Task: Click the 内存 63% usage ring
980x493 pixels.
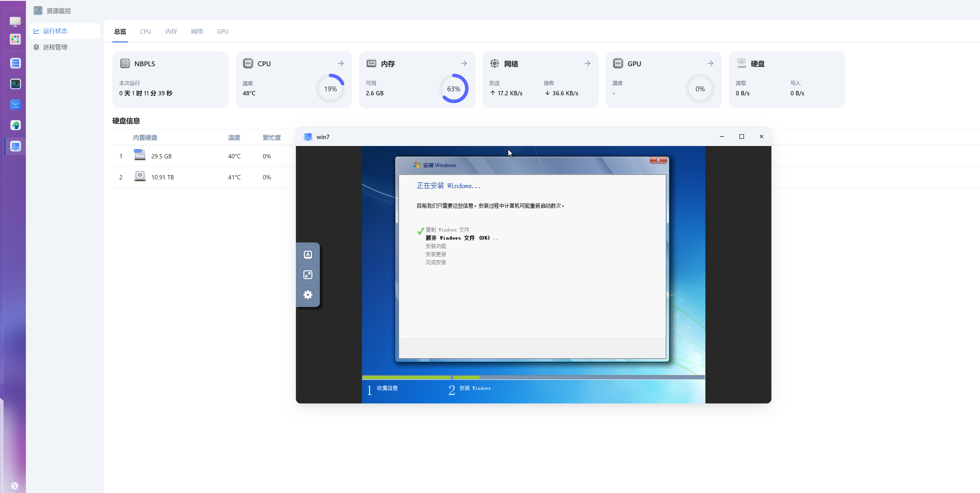Action: 454,89
